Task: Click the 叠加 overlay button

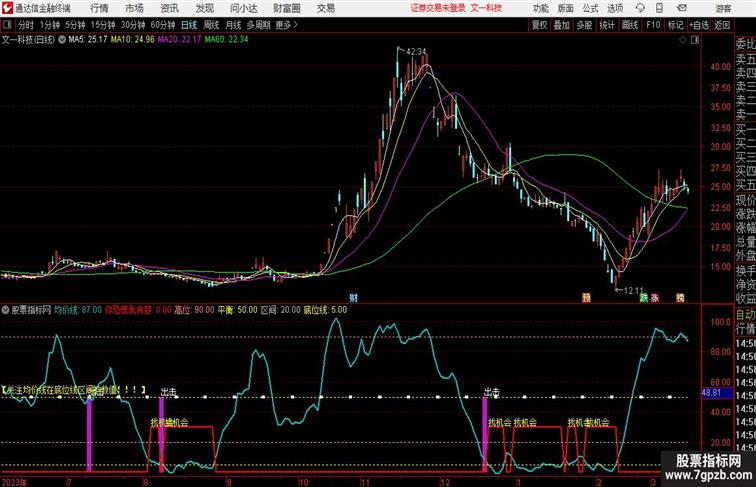Action: pos(562,25)
